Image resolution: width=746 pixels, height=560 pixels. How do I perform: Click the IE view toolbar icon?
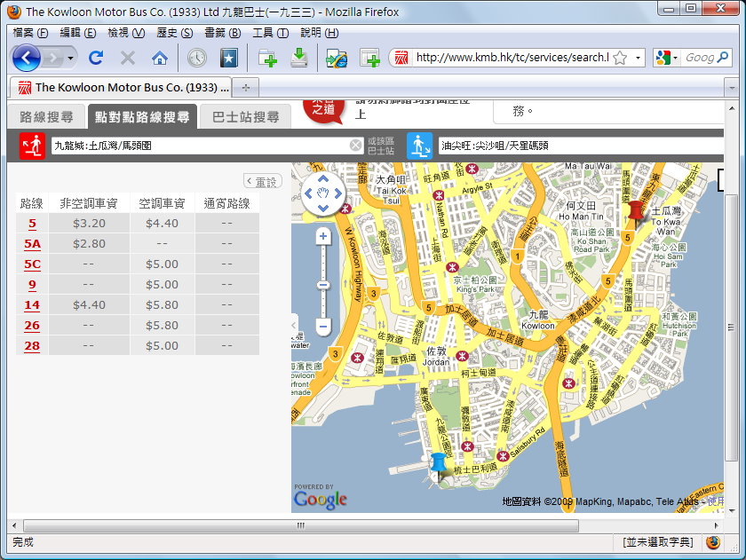click(337, 58)
